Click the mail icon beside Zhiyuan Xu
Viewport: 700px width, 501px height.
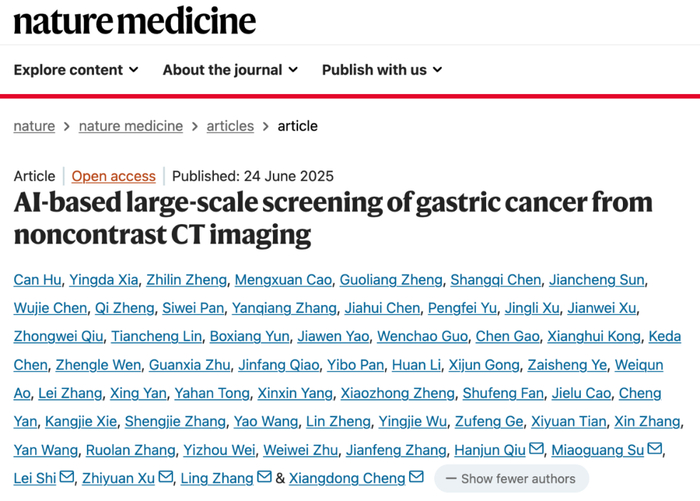166,478
